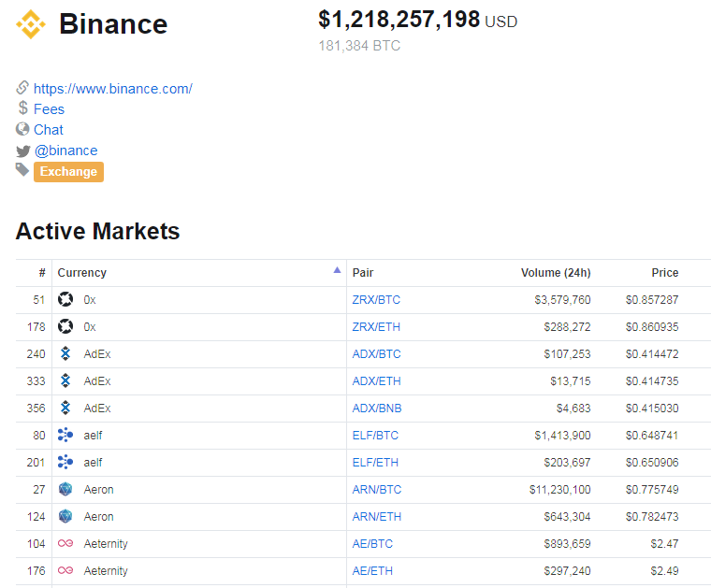
Task: Click the Binance title heading
Action: pos(113,23)
